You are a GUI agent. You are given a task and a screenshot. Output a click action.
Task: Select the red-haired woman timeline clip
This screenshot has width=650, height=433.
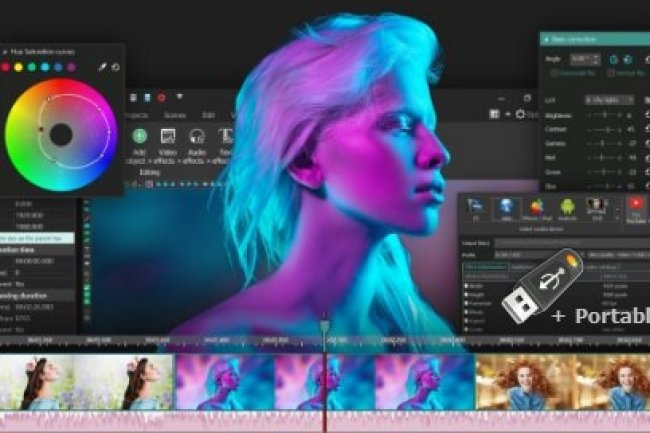click(563, 382)
